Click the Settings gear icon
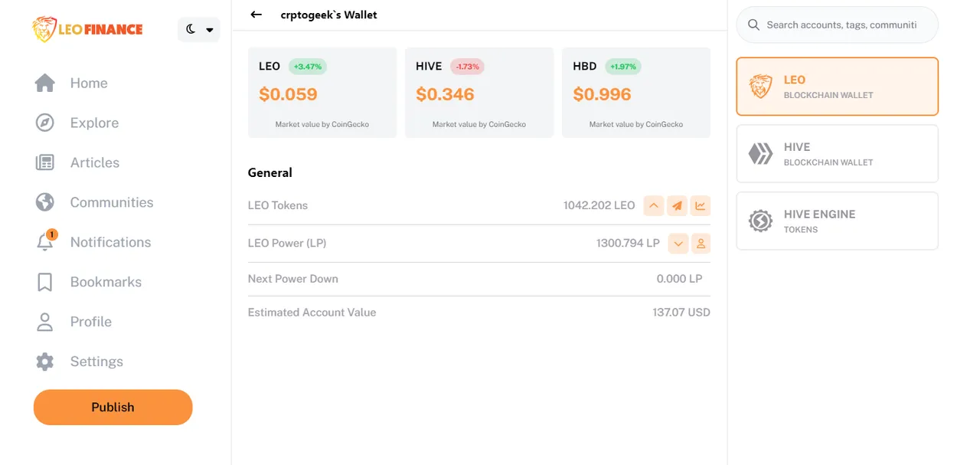The width and height of the screenshot is (980, 465). point(45,362)
